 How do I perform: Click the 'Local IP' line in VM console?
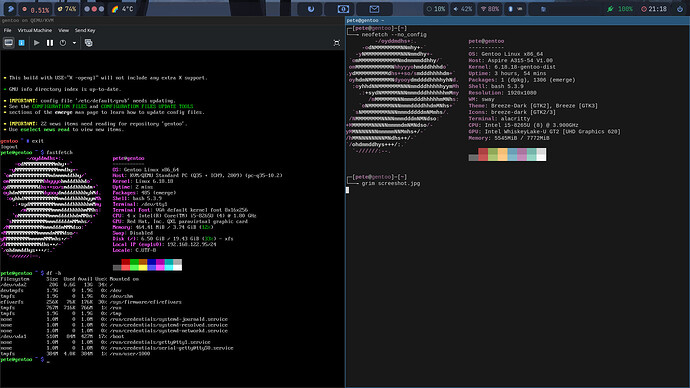(164, 245)
